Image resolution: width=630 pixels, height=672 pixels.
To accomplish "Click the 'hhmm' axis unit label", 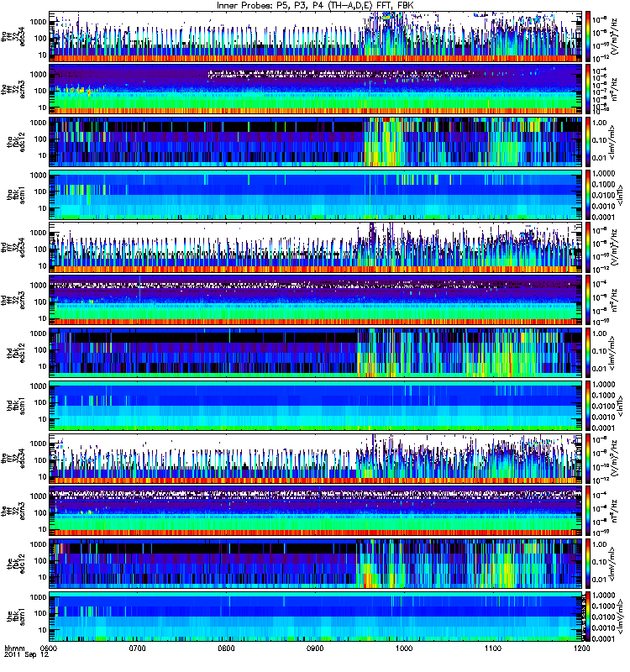I will (14, 648).
